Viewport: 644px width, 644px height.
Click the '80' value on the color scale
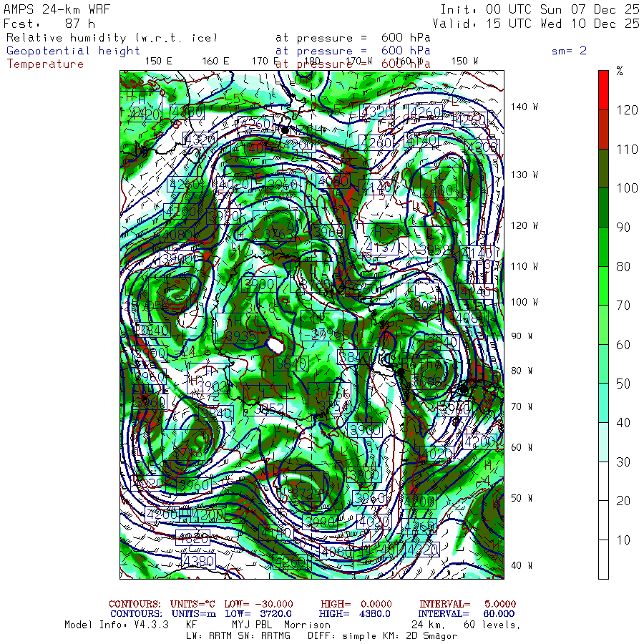coord(623,267)
